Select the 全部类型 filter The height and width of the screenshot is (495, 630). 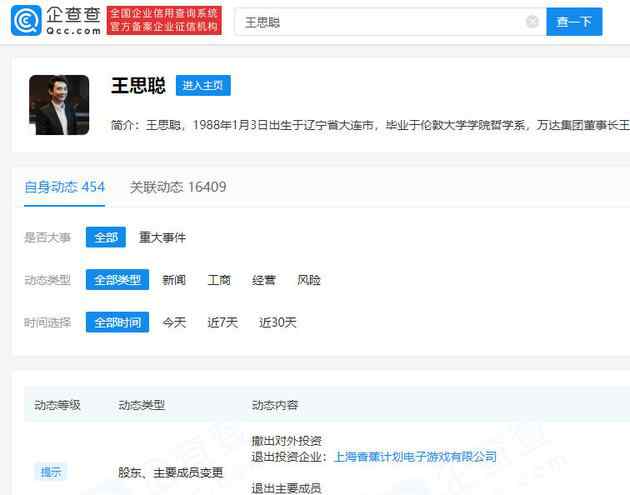pyautogui.click(x=117, y=280)
